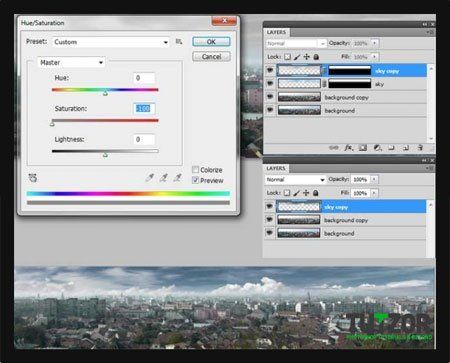Lock image pixels brush in lower Layers panel
The height and width of the screenshot is (363, 450).
(296, 193)
